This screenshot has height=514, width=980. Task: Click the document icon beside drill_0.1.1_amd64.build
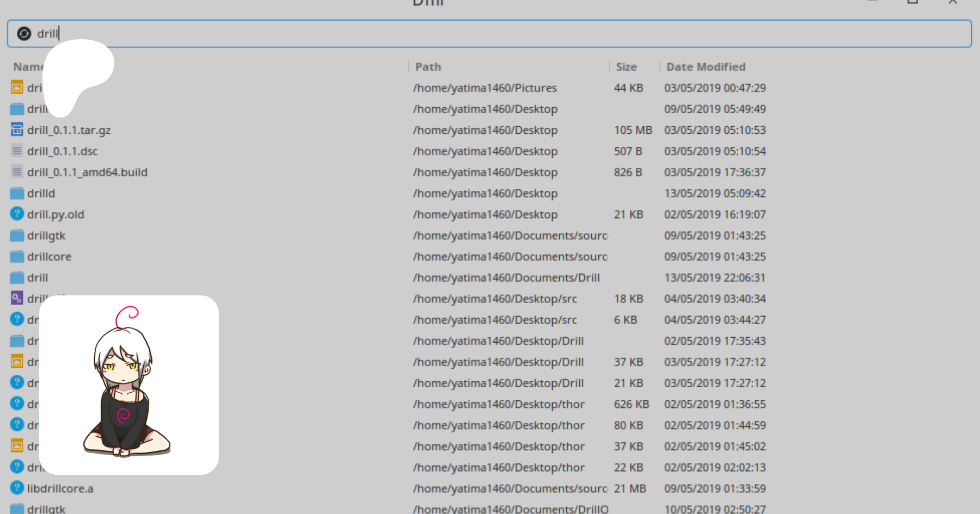coord(17,172)
